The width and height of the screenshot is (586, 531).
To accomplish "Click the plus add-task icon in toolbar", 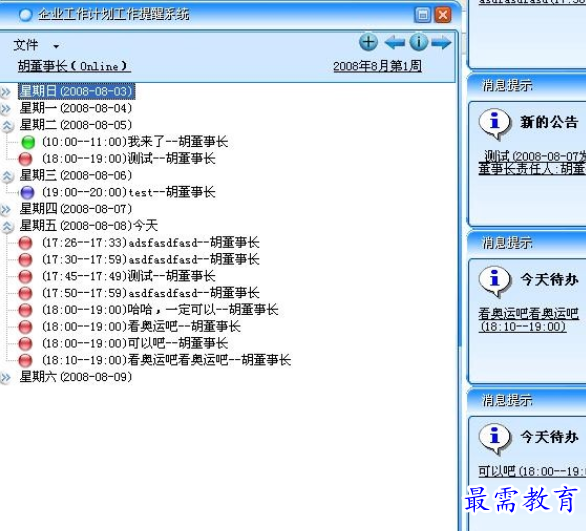I will [368, 42].
